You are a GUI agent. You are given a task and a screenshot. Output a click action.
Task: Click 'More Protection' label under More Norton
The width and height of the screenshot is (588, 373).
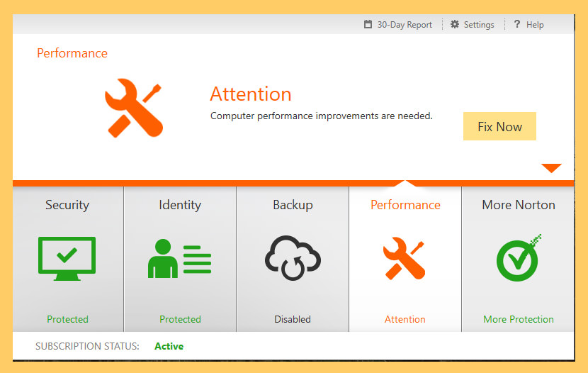point(519,319)
